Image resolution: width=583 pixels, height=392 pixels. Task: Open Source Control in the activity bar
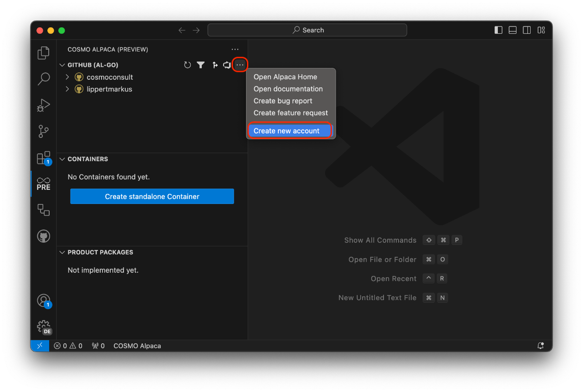pyautogui.click(x=43, y=132)
